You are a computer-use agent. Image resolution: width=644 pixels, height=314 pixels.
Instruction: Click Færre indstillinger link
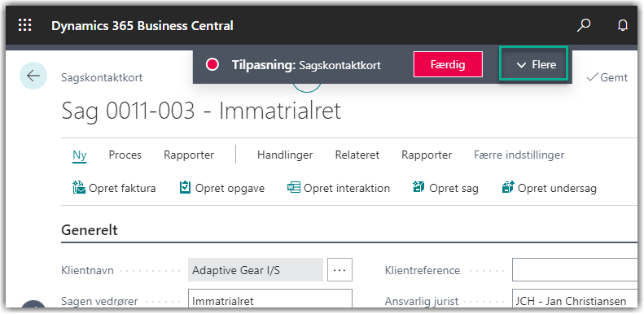(x=519, y=155)
